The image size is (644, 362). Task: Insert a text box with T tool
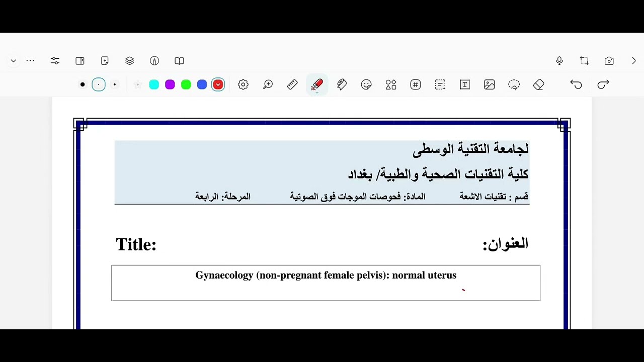(465, 84)
